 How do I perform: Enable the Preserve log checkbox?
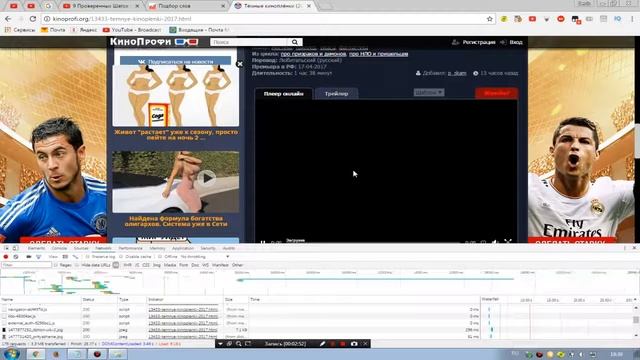coord(87,257)
